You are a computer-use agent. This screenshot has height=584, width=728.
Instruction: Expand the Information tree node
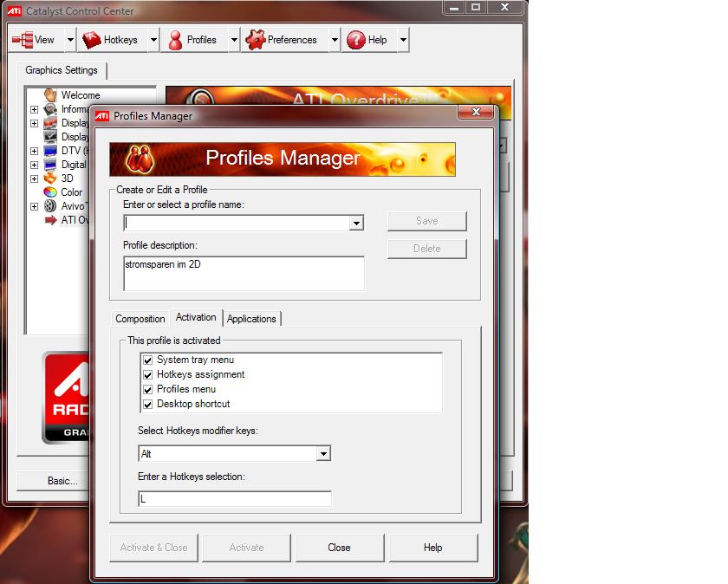(x=35, y=109)
